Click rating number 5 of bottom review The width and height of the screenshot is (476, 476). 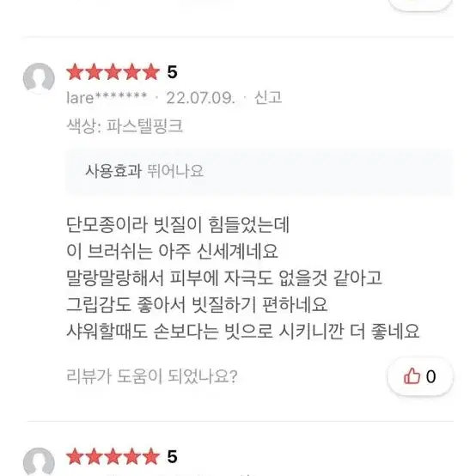point(172,456)
